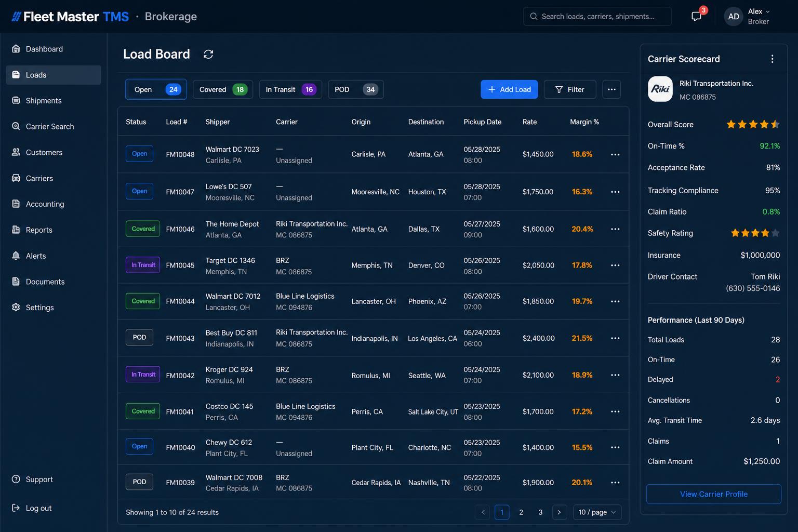Click the Documents sidebar icon
The image size is (798, 532).
coord(16,282)
